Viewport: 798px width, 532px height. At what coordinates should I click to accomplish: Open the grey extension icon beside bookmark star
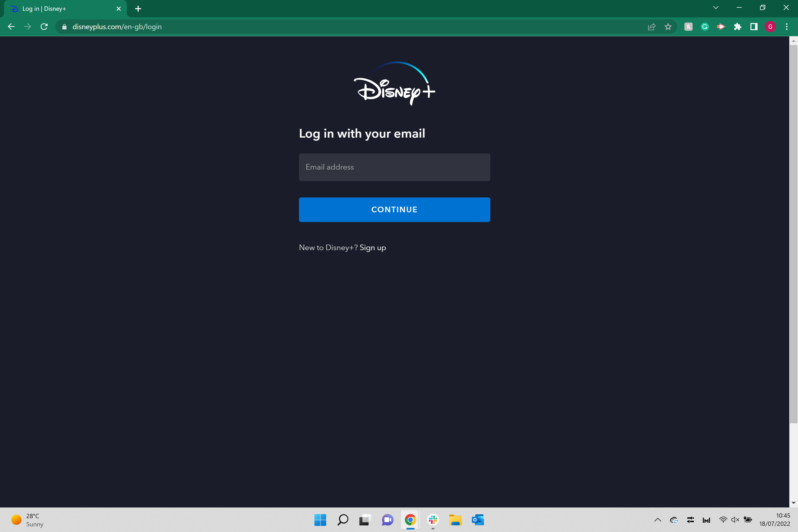689,27
